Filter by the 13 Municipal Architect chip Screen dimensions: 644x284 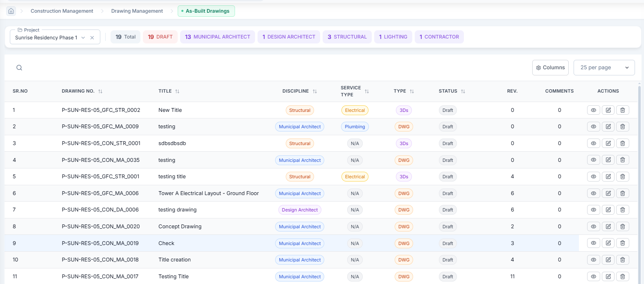click(217, 37)
